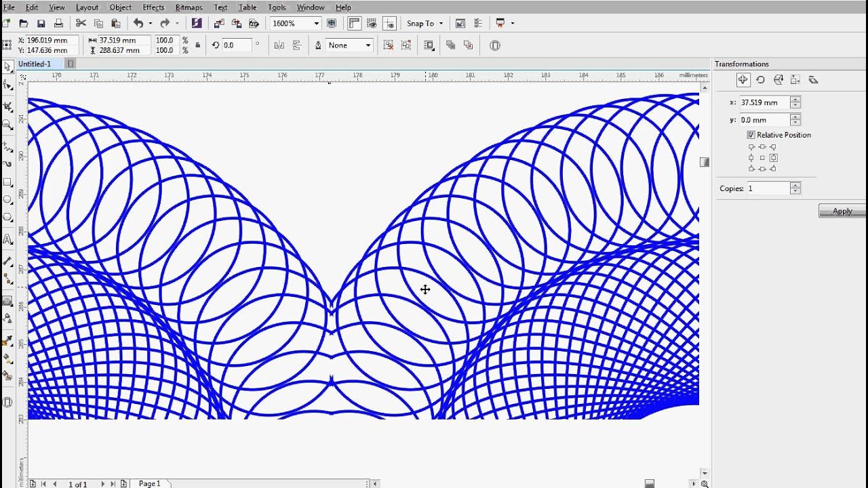Click the Cut scissors icon
The height and width of the screenshot is (488, 868).
coord(81,23)
